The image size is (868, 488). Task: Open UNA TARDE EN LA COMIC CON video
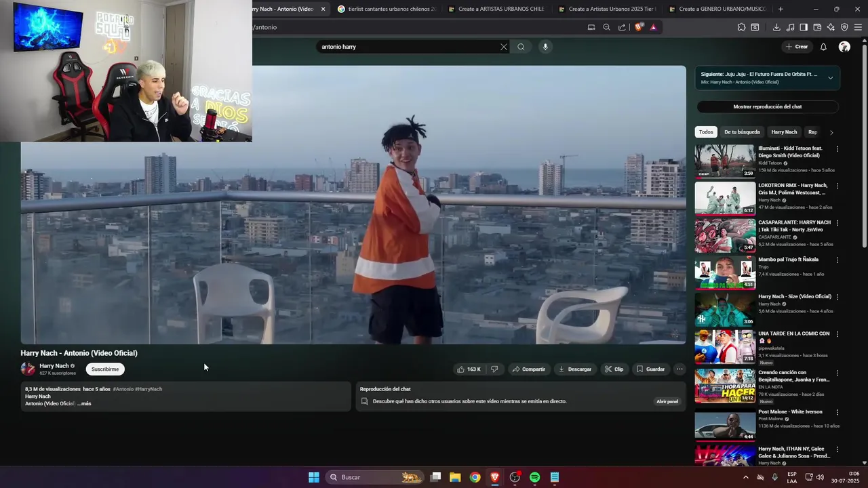[x=725, y=346]
